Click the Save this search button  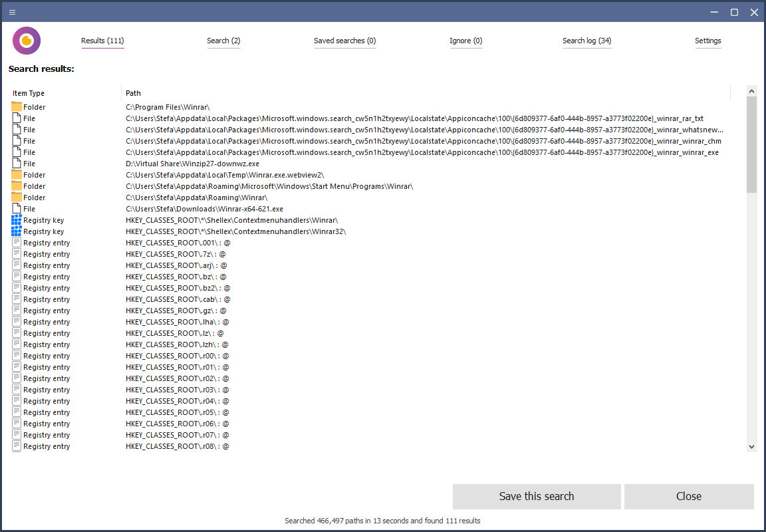coord(537,496)
